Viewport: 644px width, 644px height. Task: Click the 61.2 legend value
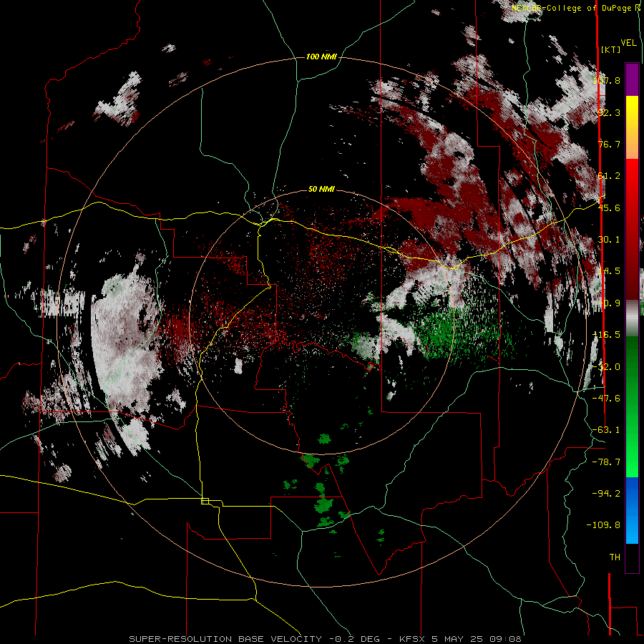(x=609, y=176)
